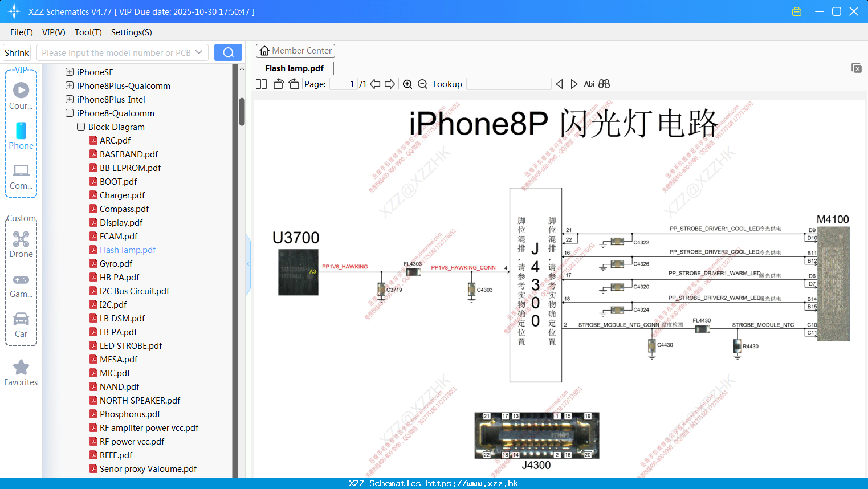Open the File(F) menu
The height and width of the screenshot is (489, 868).
click(x=22, y=32)
